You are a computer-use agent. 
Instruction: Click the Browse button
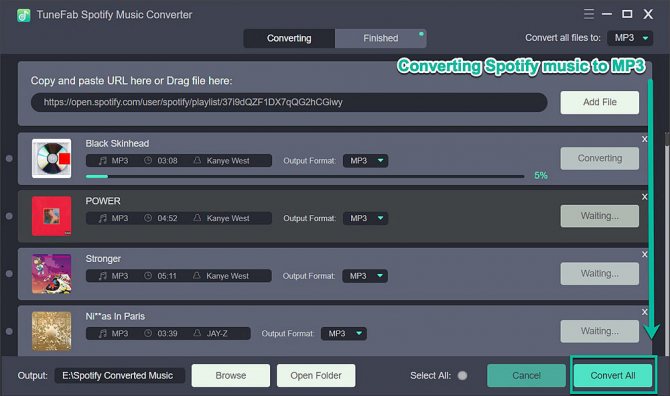click(231, 375)
